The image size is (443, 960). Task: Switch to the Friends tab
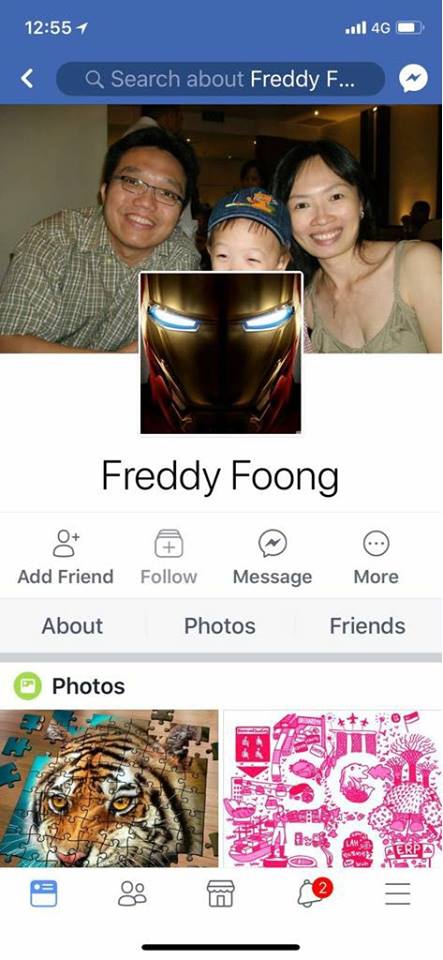[x=367, y=626]
